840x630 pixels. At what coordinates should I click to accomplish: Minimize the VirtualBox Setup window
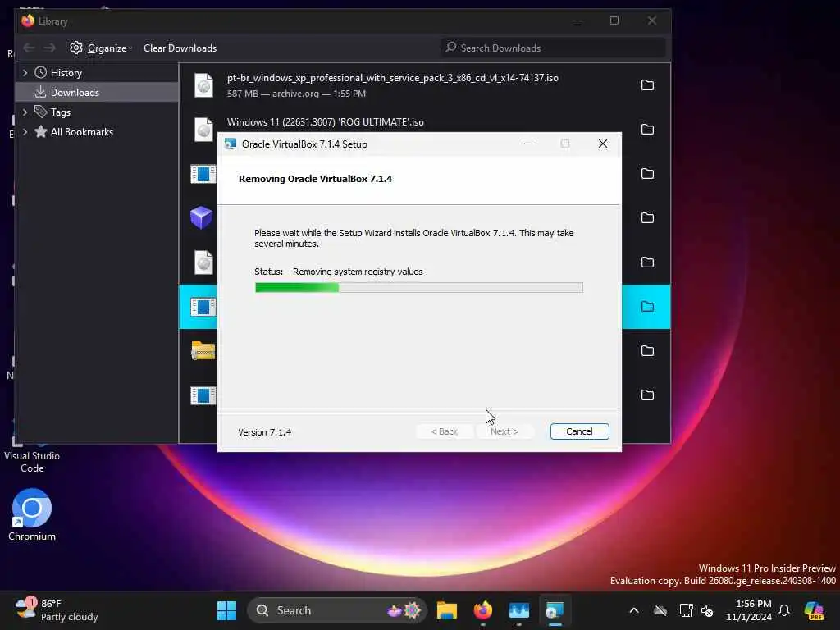[x=528, y=144]
